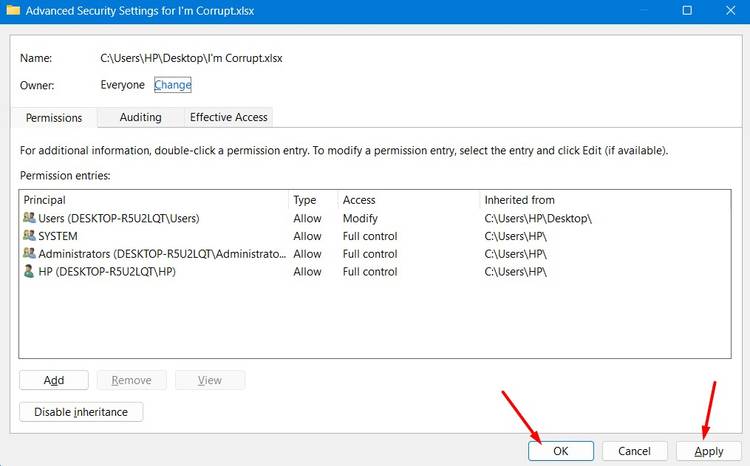This screenshot has width=750, height=466.
Task: Confirm with the OK button
Action: point(561,451)
